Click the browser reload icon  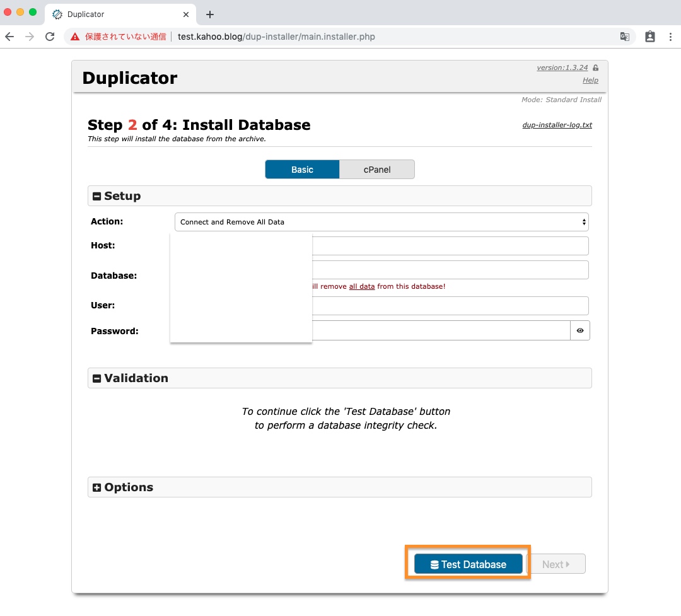[50, 37]
